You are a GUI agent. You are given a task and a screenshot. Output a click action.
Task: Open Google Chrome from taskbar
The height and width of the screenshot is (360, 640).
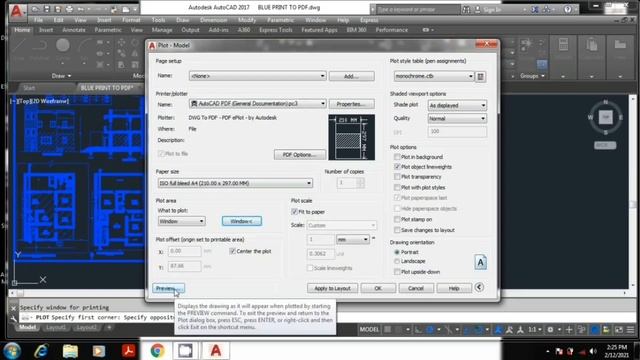click(x=157, y=351)
